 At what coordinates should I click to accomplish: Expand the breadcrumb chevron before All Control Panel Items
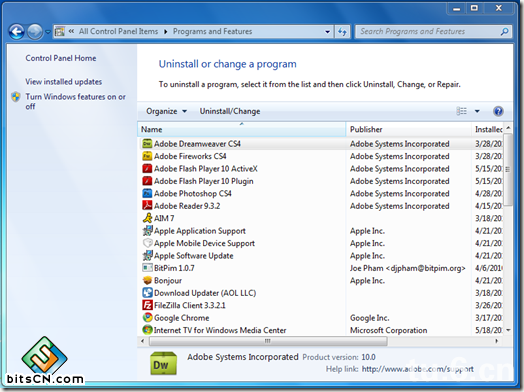coord(71,31)
